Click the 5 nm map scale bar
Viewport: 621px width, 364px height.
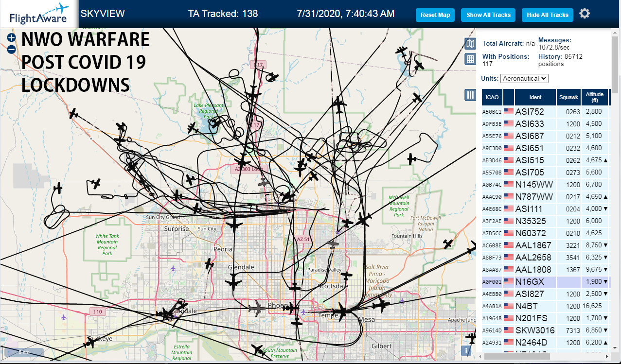pos(23,351)
